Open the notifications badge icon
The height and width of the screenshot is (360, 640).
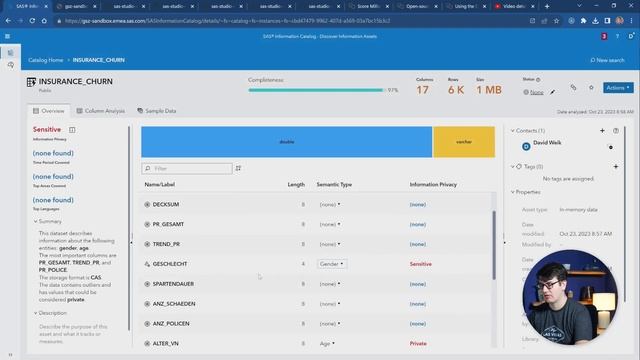[604, 36]
